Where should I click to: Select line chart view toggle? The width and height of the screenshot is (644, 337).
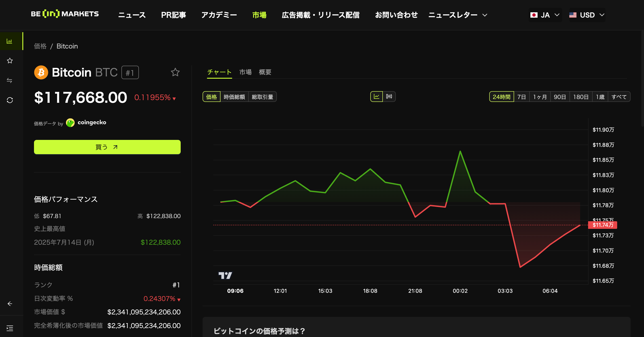pyautogui.click(x=377, y=97)
